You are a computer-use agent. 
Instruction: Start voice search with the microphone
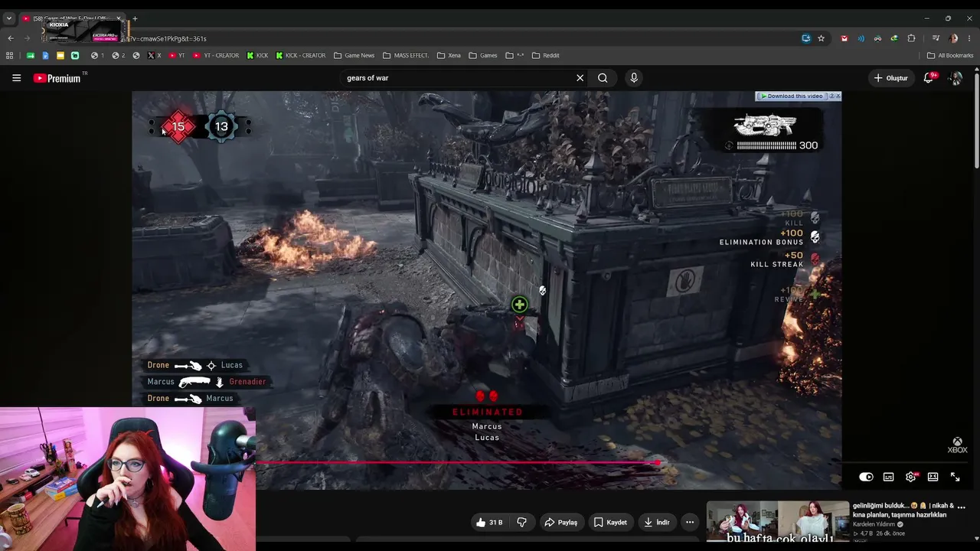click(x=633, y=77)
